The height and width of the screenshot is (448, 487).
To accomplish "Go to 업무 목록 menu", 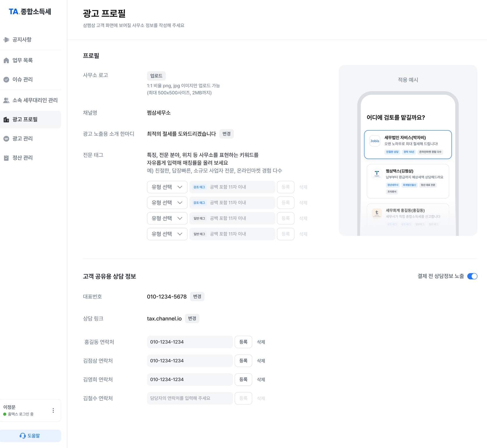I will (30, 61).
